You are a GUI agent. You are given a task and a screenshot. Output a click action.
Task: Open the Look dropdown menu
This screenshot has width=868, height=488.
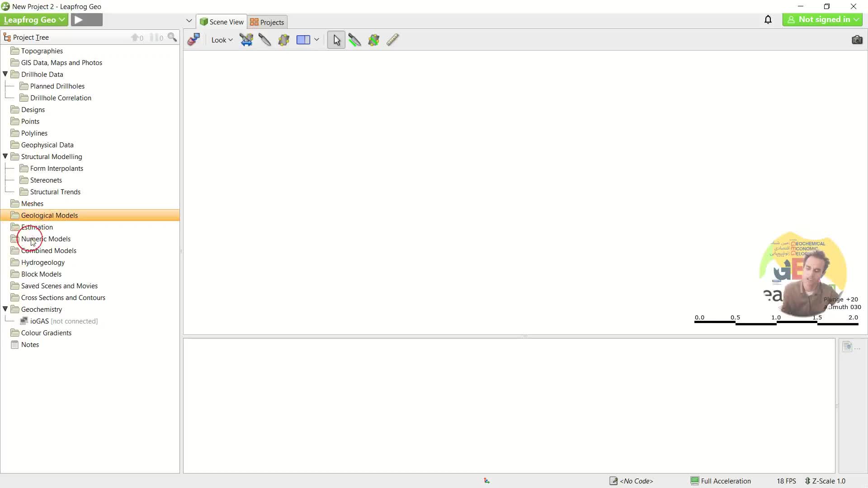(222, 40)
